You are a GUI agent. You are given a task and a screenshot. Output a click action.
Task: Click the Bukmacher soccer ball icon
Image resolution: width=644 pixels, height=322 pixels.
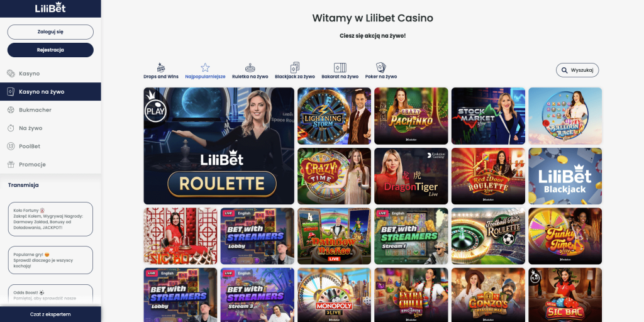pos(11,110)
